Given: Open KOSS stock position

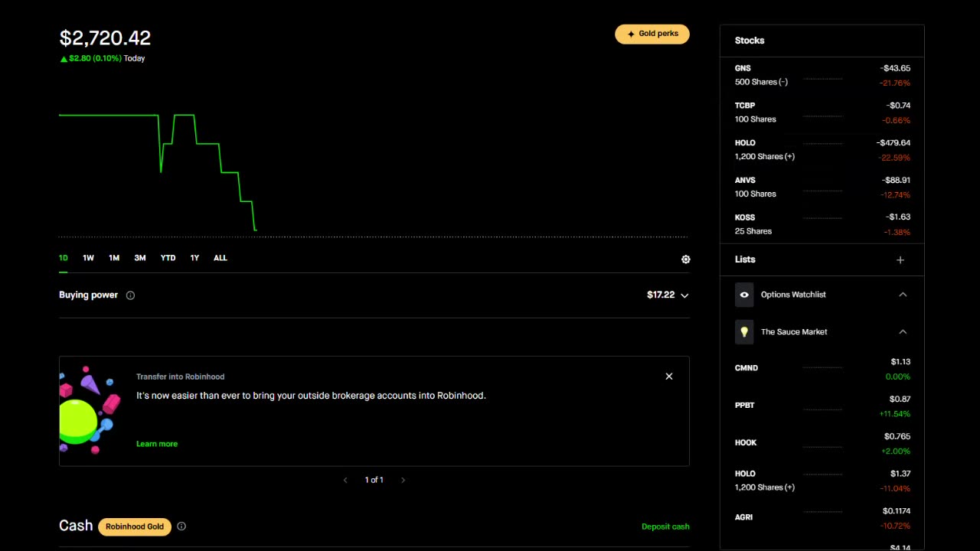Looking at the screenshot, I should (x=822, y=224).
